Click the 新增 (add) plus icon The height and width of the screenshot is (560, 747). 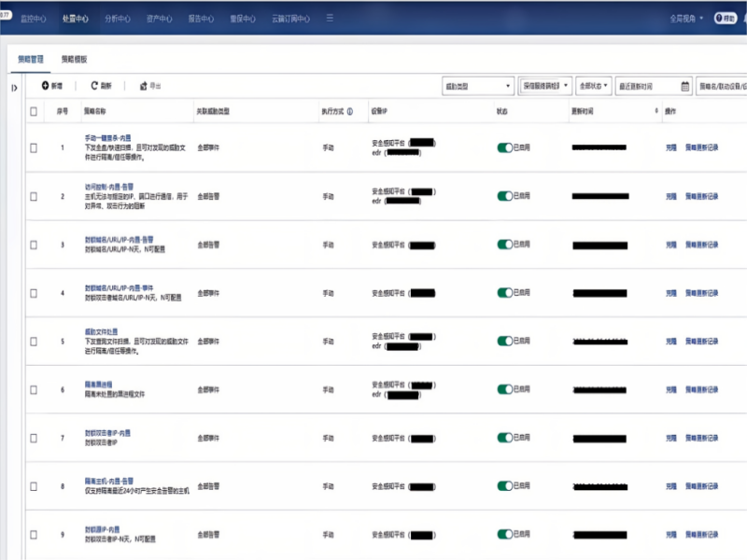pyautogui.click(x=45, y=86)
